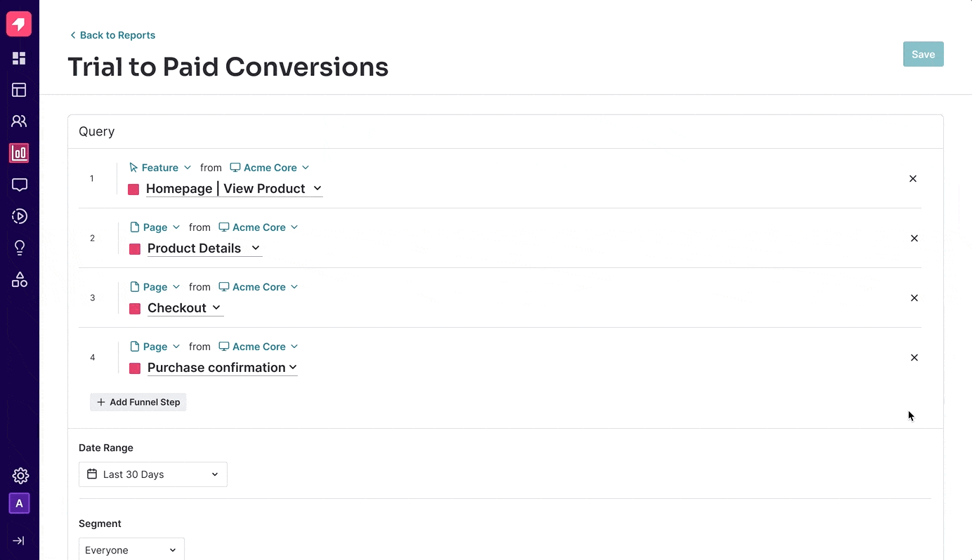Expand the sidebar with the arrow icon
The image size is (972, 560).
19,540
